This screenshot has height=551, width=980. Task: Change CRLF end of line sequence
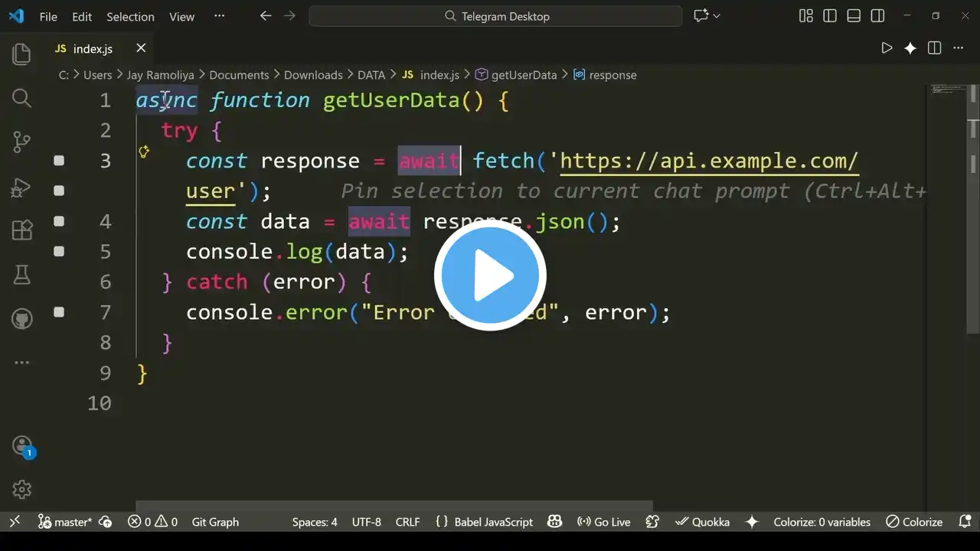coord(407,522)
